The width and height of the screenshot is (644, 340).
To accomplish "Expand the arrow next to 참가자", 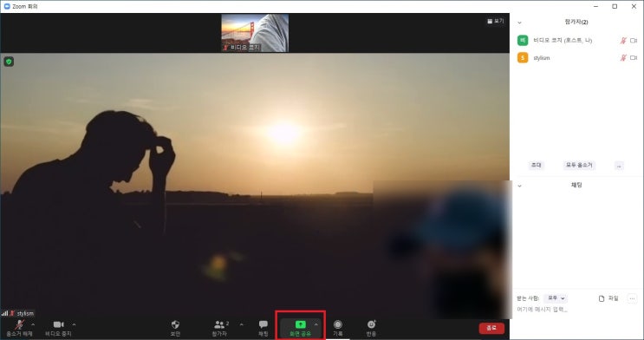I will [x=242, y=324].
